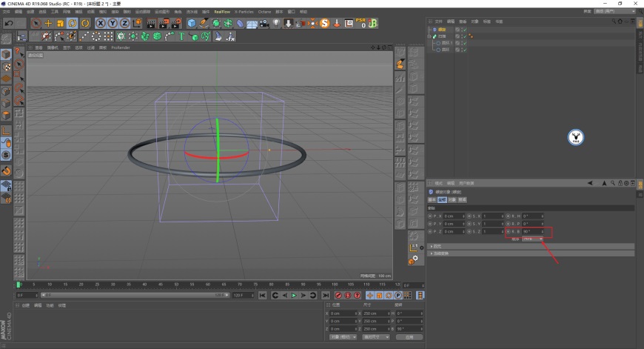Toggle green checkmark of last circle object
The width and height of the screenshot is (644, 349).
pyautogui.click(x=465, y=50)
